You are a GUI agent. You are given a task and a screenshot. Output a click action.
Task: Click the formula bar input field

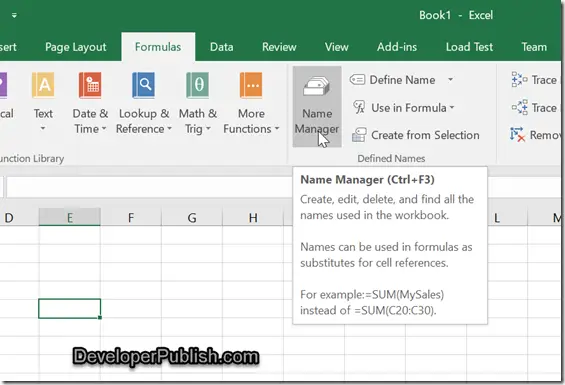tap(150, 187)
